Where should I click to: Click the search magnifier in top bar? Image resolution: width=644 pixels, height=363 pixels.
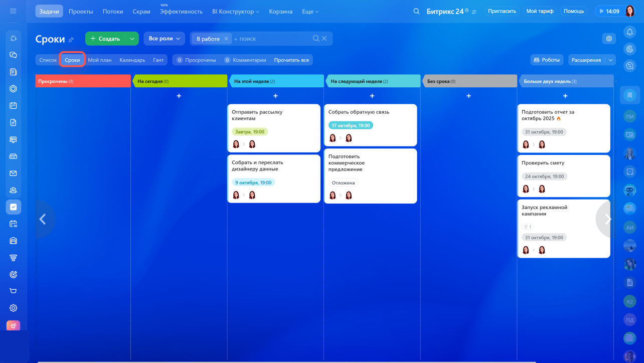pos(416,12)
